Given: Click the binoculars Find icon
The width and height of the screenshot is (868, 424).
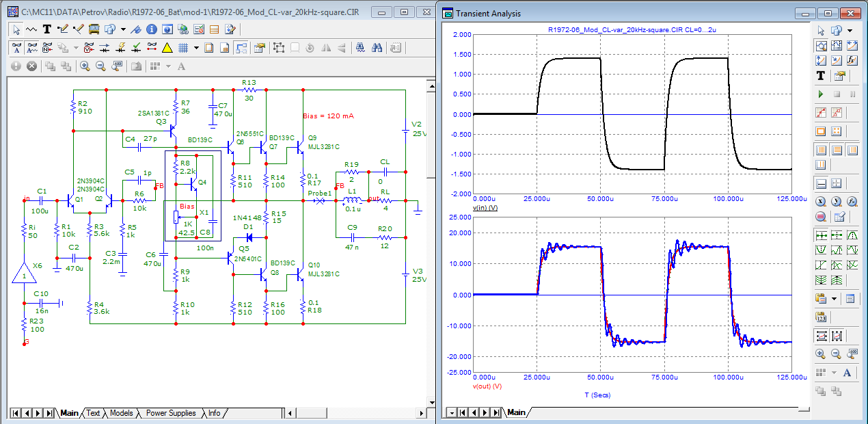Looking at the screenshot, I should tap(377, 48).
